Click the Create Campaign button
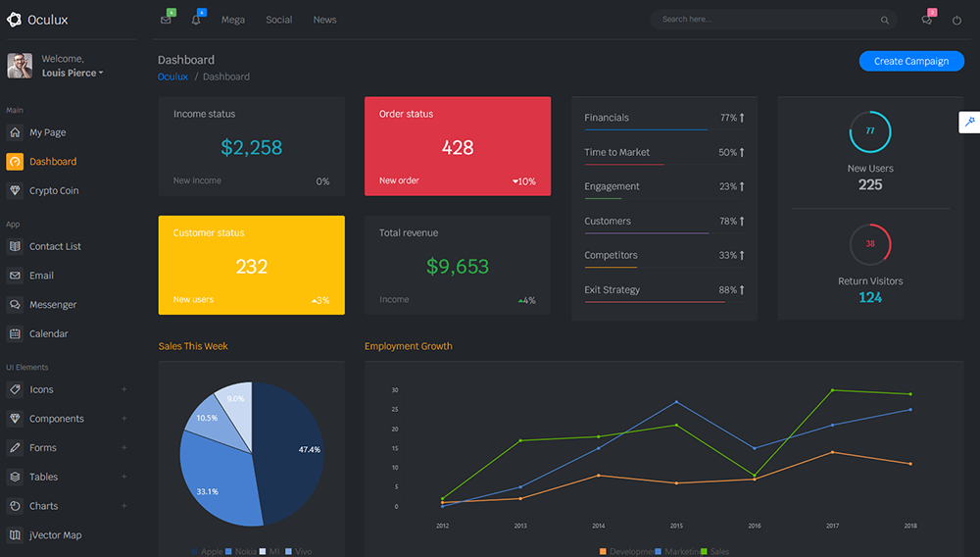Screen dimensions: 980x557 click(x=911, y=61)
